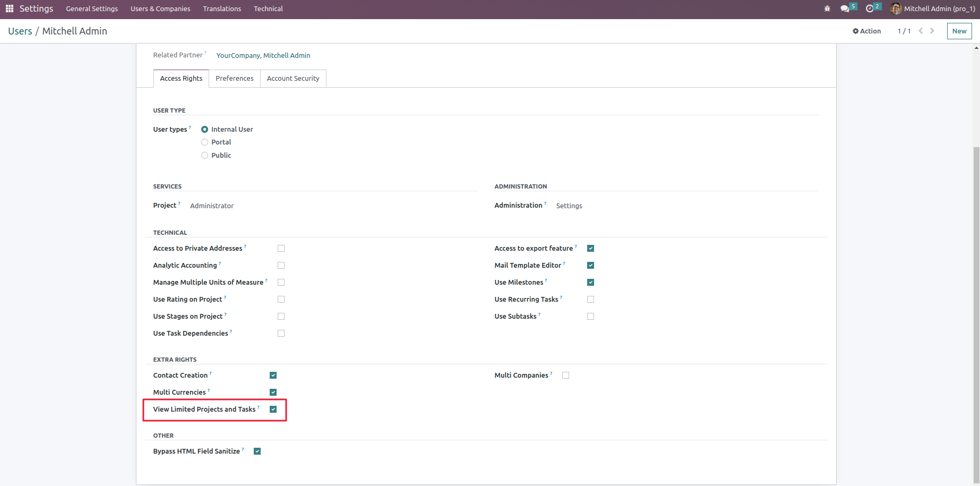Image resolution: width=980 pixels, height=486 pixels.
Task: Open the YourCompany, Mitchell Admin partner link
Action: pyautogui.click(x=263, y=55)
